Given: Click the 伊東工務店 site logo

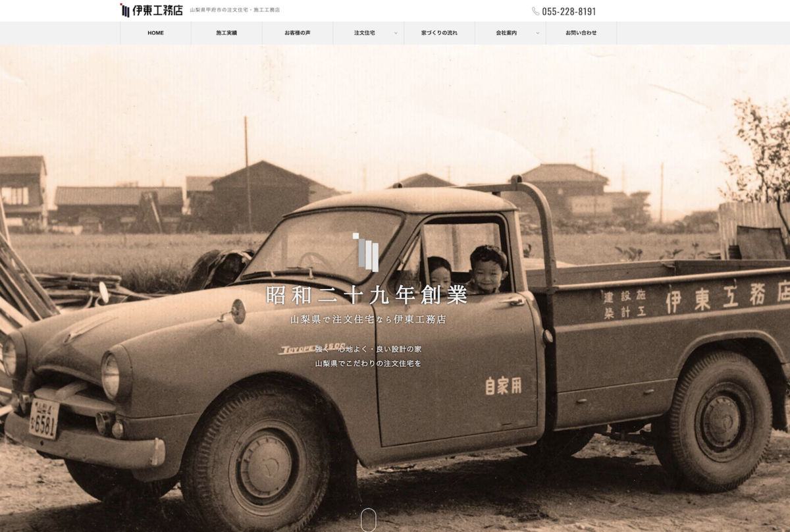Looking at the screenshot, I should click(151, 10).
